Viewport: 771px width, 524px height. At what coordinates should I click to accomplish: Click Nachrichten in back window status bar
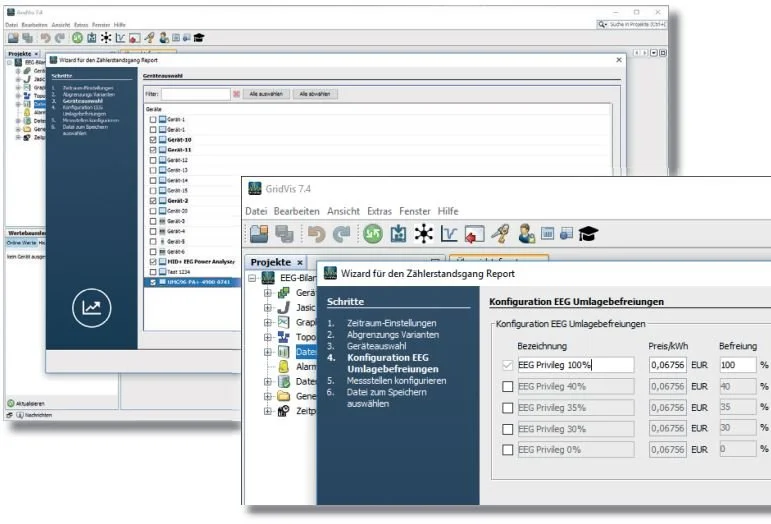click(x=34, y=415)
